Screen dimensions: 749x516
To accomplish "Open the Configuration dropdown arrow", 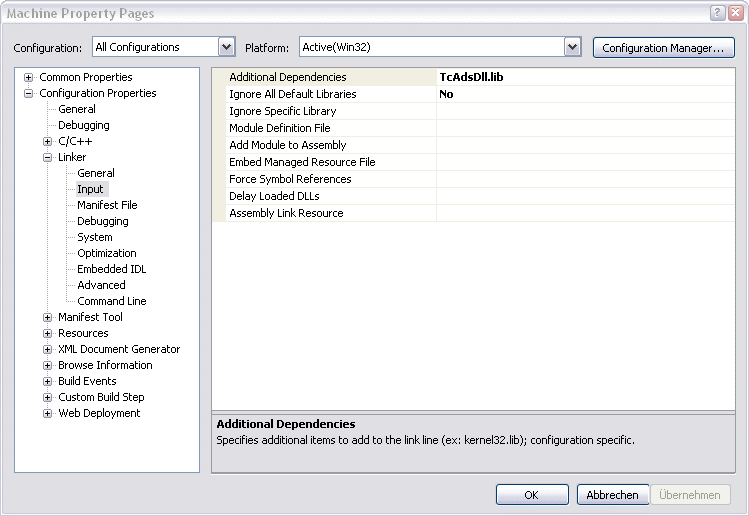I will (226, 47).
